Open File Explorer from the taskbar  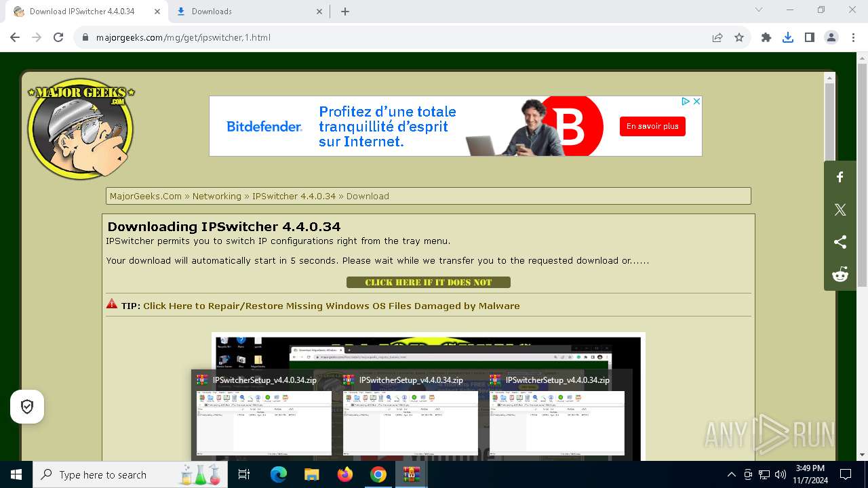311,474
